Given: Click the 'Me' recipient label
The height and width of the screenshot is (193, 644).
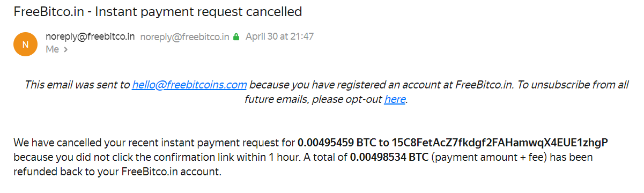Looking at the screenshot, I should coord(52,49).
